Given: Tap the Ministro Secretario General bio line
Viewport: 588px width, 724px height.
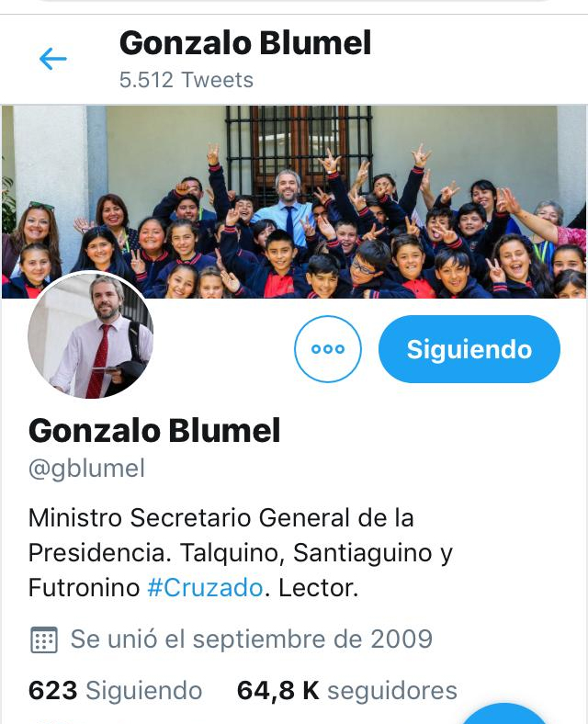Looking at the screenshot, I should coord(221,517).
